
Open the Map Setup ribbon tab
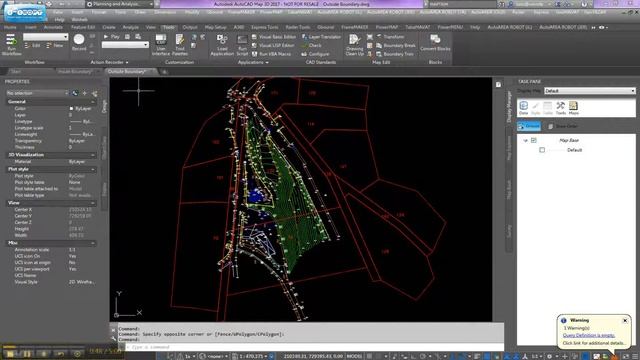215,27
